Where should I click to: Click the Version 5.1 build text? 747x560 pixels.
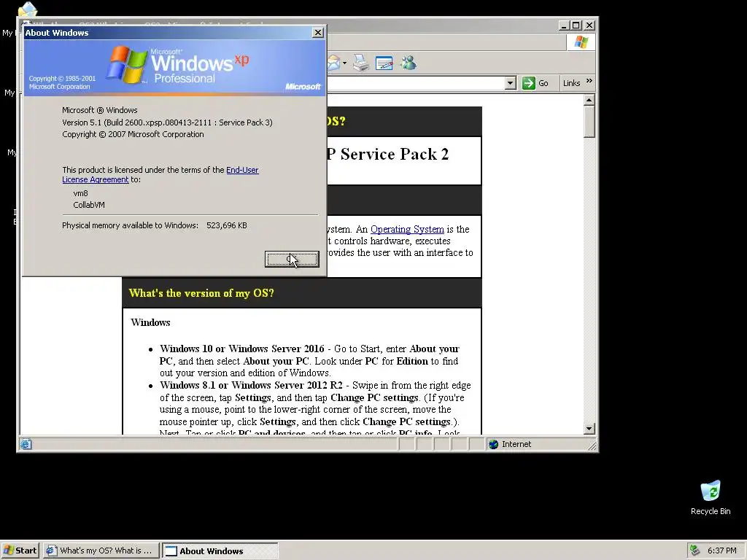[x=167, y=122]
